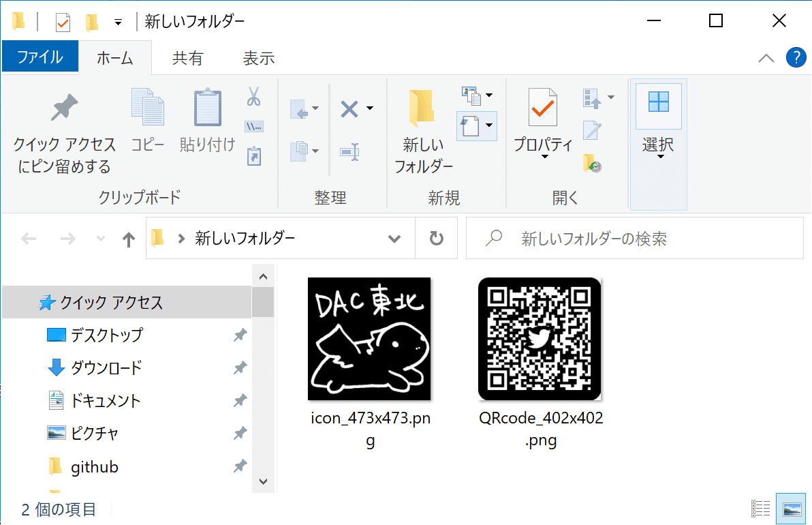Click the Paste shortcut icon
The image size is (812, 525).
[x=253, y=156]
